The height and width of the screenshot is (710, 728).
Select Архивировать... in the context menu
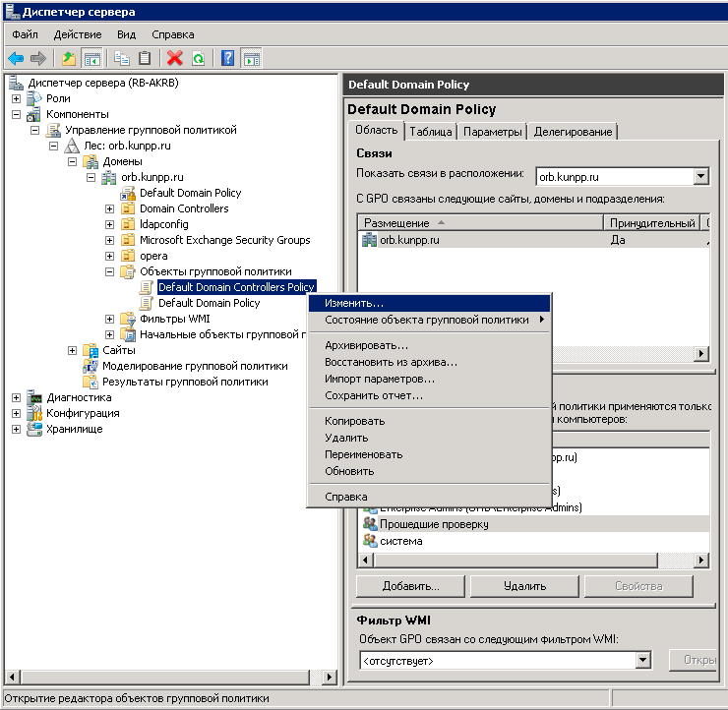[366, 345]
